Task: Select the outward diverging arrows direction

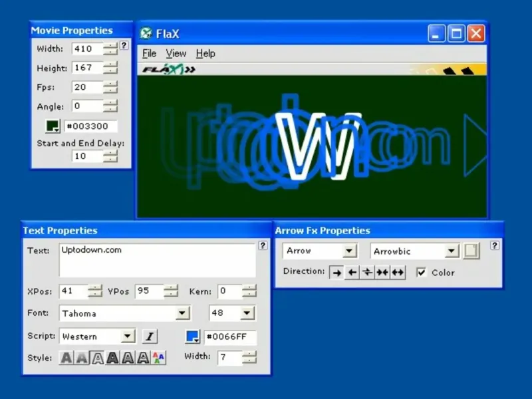Action: click(398, 273)
